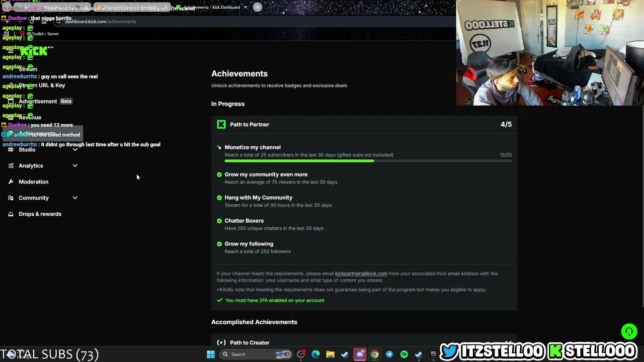Click the Beta badge next to Advertisement

tap(66, 101)
